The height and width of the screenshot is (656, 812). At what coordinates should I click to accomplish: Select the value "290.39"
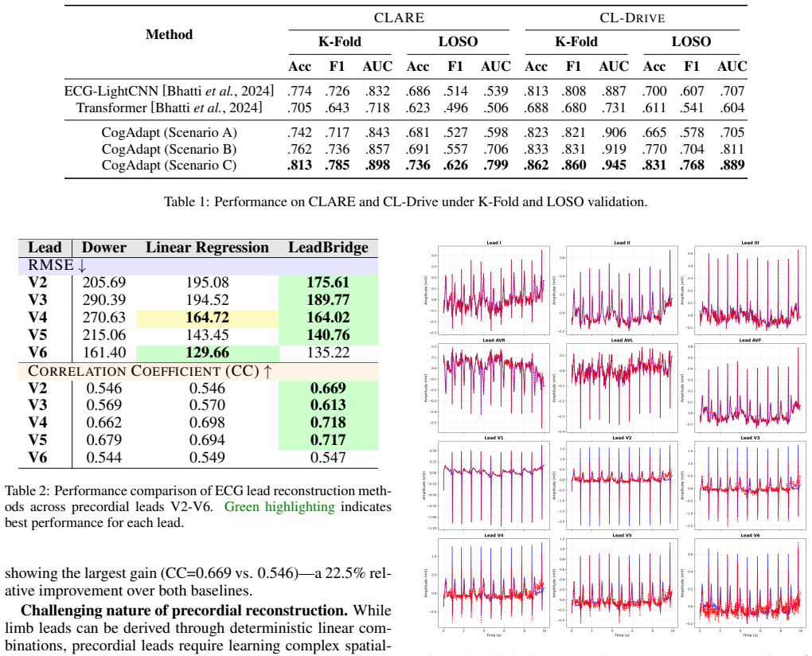pyautogui.click(x=104, y=300)
